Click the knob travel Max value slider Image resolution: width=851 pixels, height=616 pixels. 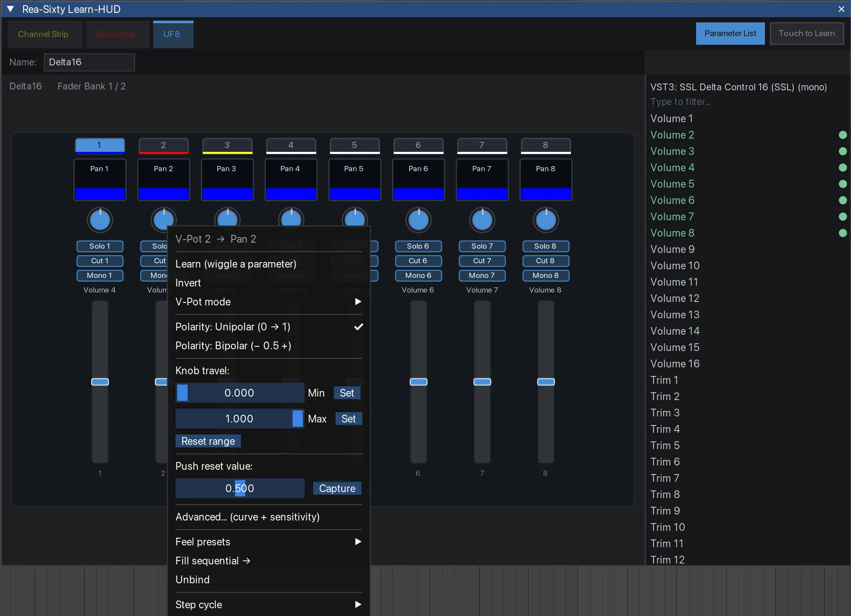pos(240,419)
